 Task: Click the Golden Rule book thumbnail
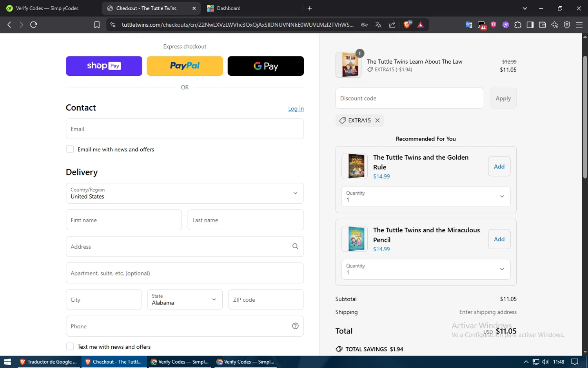click(x=355, y=166)
